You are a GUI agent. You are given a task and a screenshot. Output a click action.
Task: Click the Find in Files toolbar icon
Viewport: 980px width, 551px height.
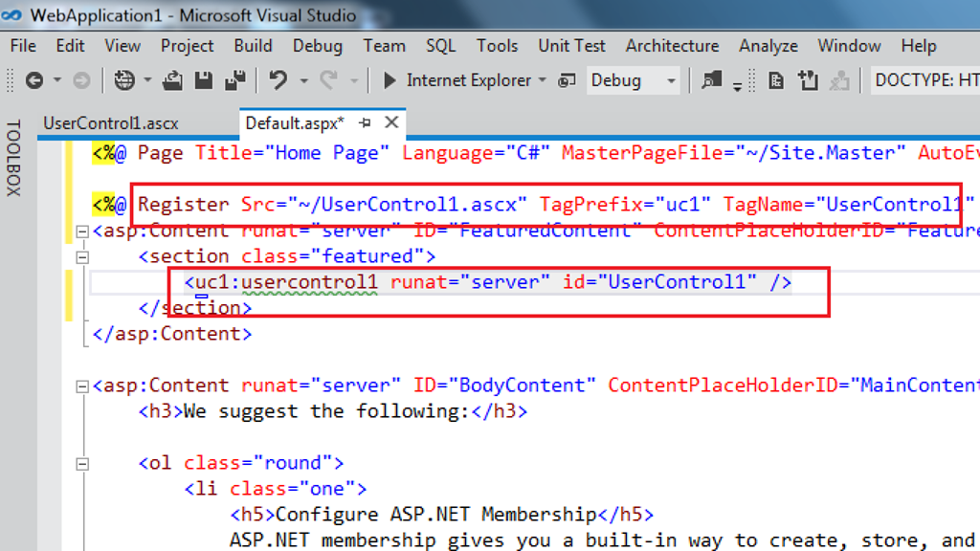coord(711,80)
